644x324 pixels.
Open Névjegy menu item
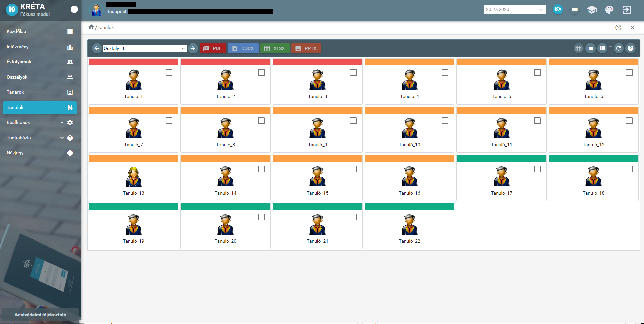coord(40,153)
